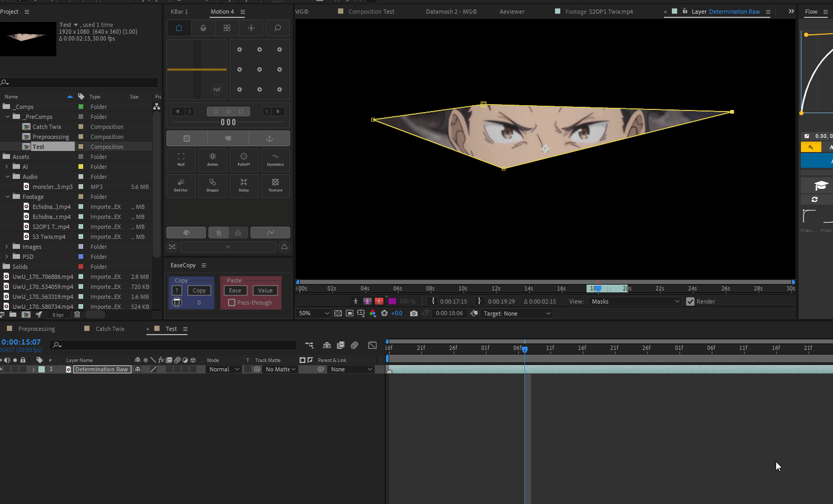Open the composition mini-flowchart icon

[x=309, y=345]
